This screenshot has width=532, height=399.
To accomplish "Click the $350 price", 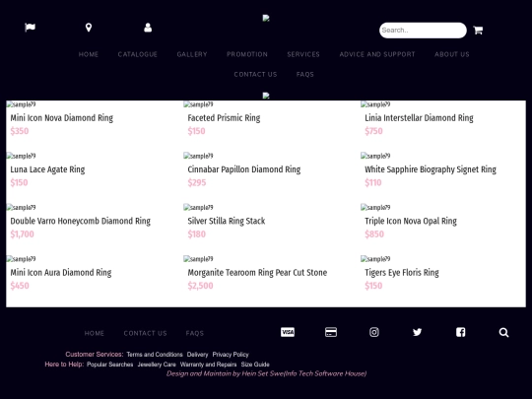I will 20,131.
